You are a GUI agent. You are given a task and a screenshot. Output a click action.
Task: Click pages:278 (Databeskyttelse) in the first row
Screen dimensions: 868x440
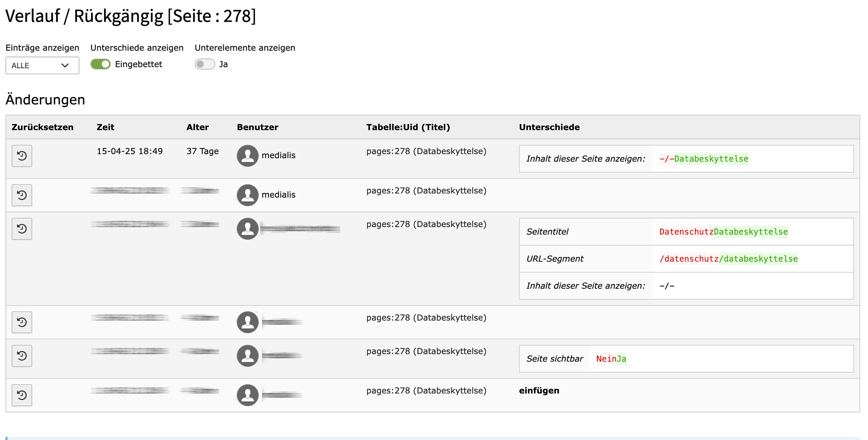click(x=426, y=151)
